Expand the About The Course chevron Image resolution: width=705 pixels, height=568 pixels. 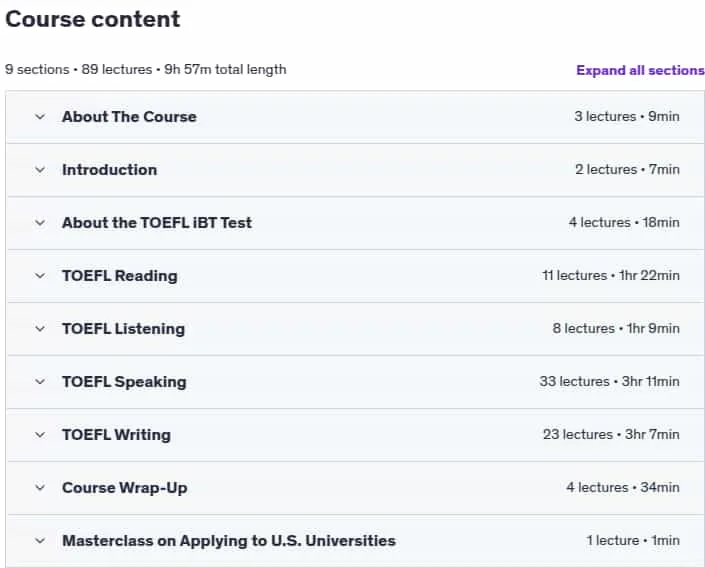[40, 117]
